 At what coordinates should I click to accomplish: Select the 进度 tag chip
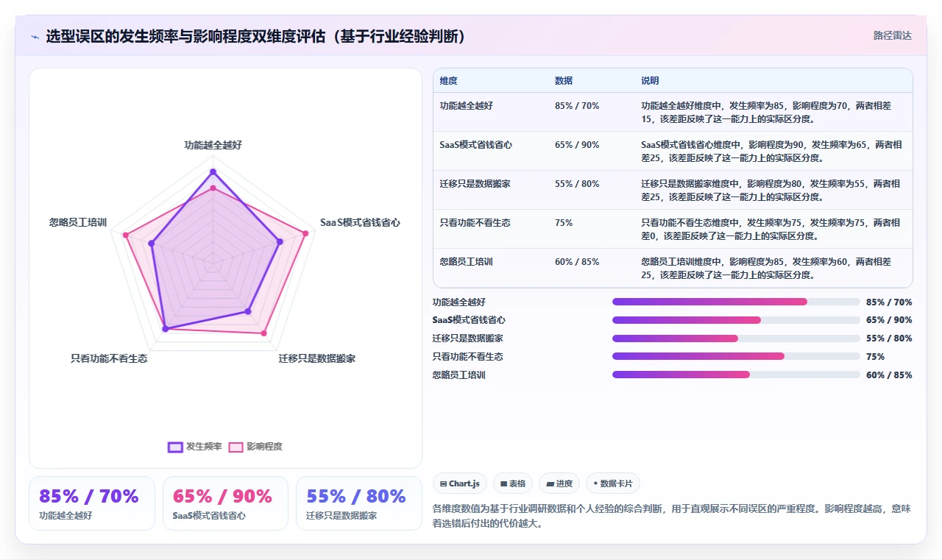click(x=559, y=483)
